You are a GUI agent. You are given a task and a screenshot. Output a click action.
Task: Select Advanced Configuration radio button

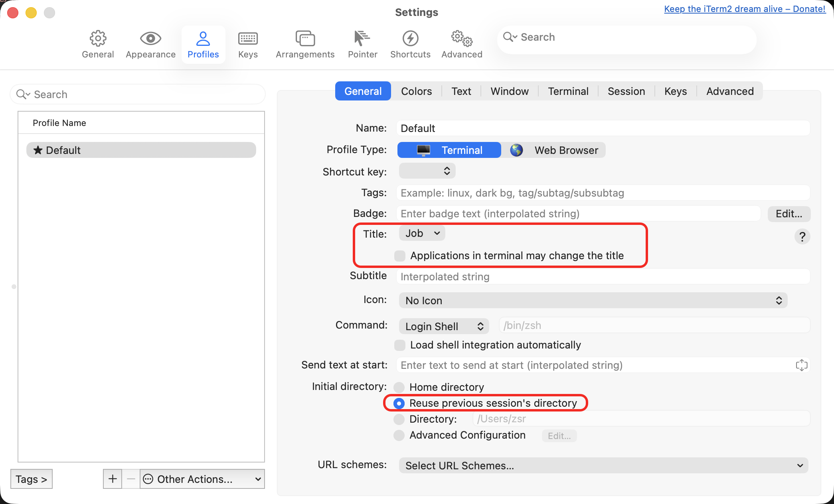(x=399, y=435)
